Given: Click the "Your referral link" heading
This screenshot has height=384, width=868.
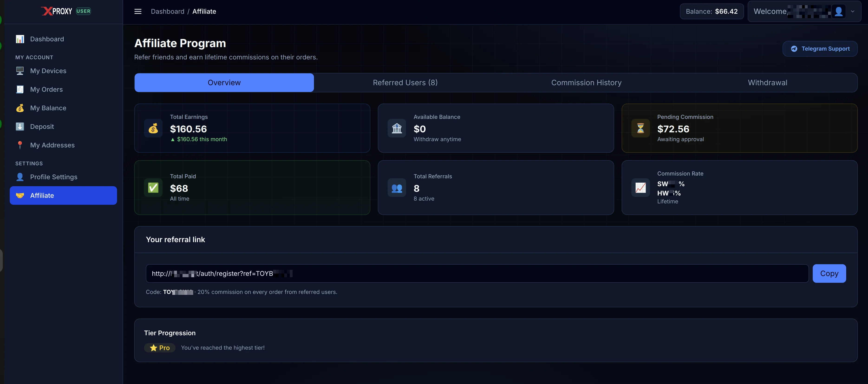Looking at the screenshot, I should (x=175, y=240).
